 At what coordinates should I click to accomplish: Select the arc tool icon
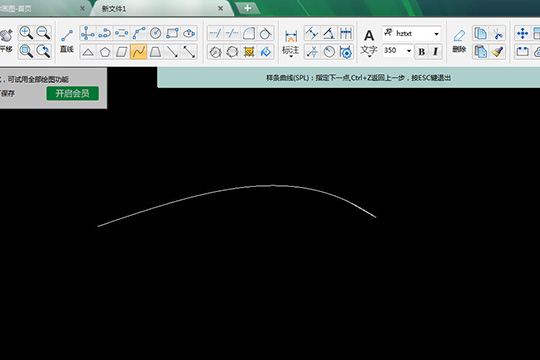(x=138, y=33)
